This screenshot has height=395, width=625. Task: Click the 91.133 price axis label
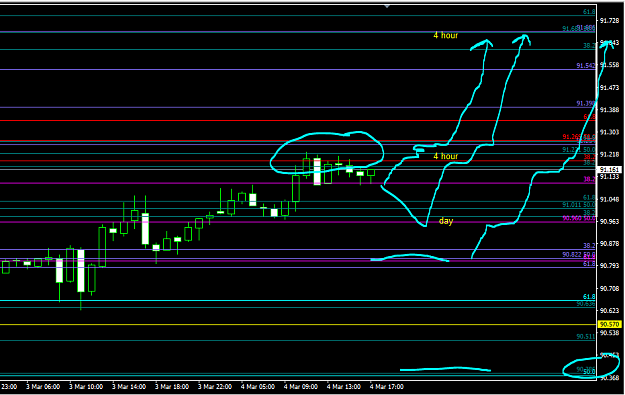click(609, 177)
